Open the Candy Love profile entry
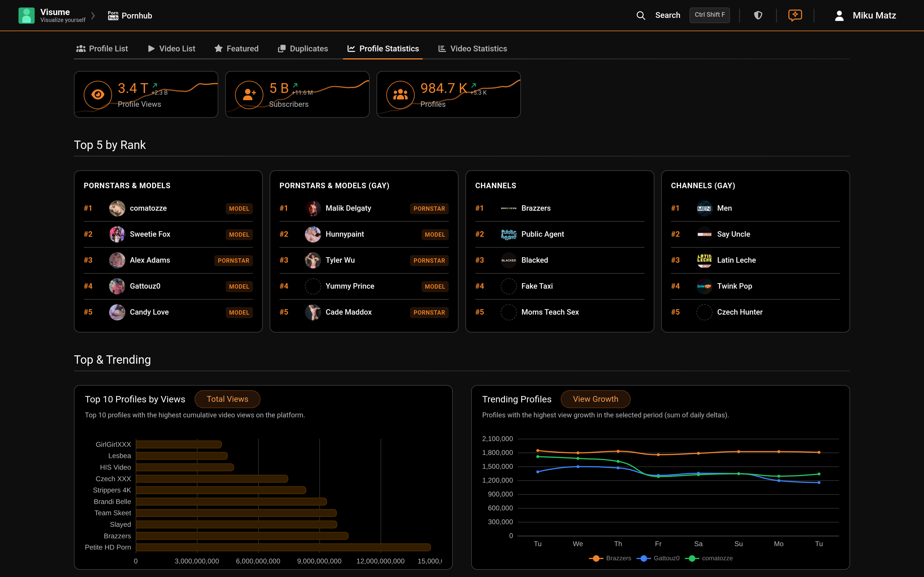This screenshot has width=924, height=577. [168, 312]
